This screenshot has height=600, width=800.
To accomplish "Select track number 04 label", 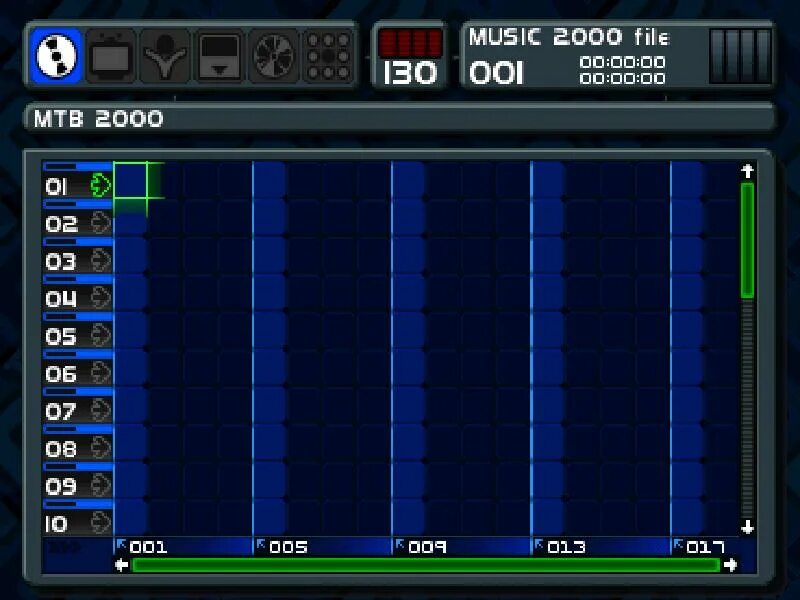I will pos(61,299).
